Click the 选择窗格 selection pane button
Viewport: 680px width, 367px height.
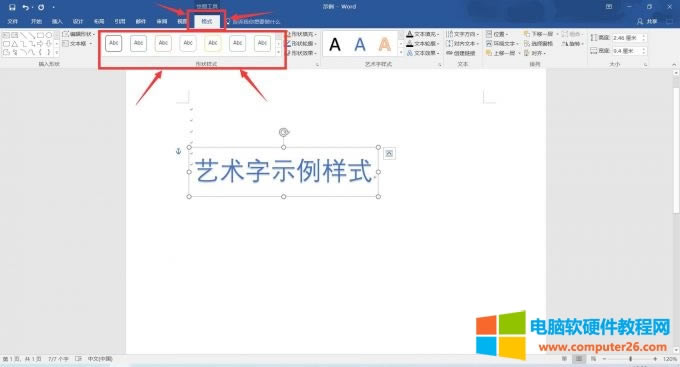[x=538, y=43]
